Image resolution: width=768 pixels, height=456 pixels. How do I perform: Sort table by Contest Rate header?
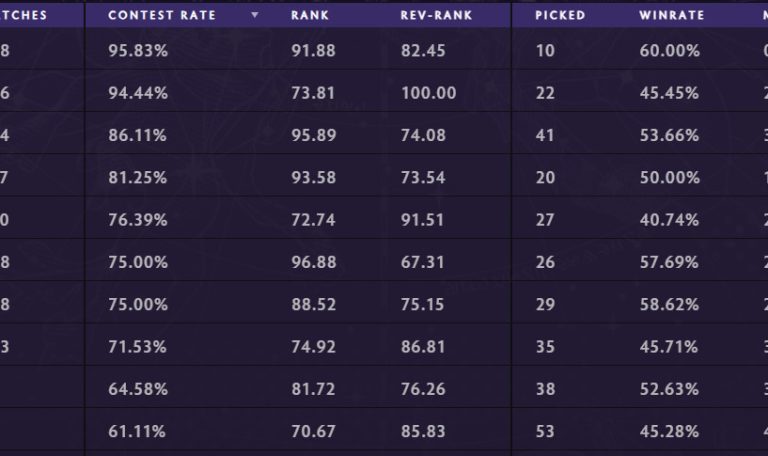[162, 15]
